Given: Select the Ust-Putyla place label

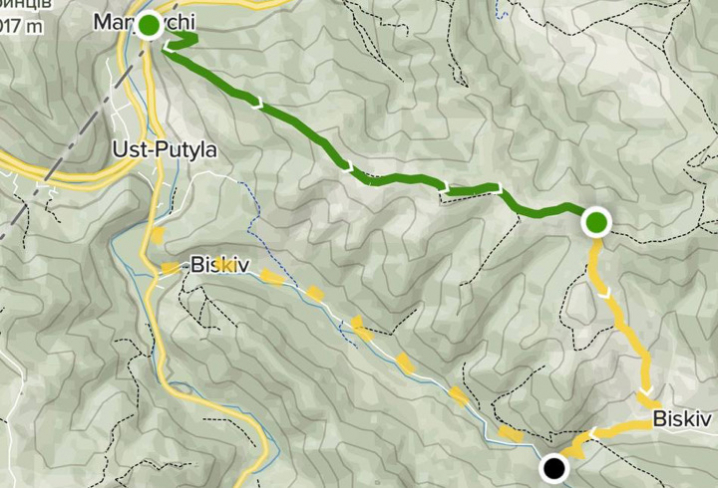Looking at the screenshot, I should [x=165, y=150].
